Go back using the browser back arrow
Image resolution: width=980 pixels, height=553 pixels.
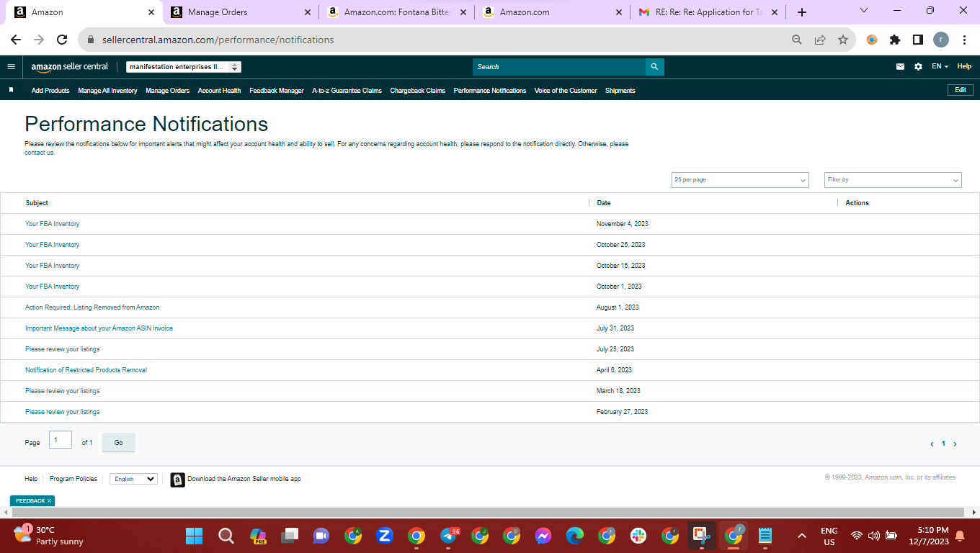click(16, 40)
